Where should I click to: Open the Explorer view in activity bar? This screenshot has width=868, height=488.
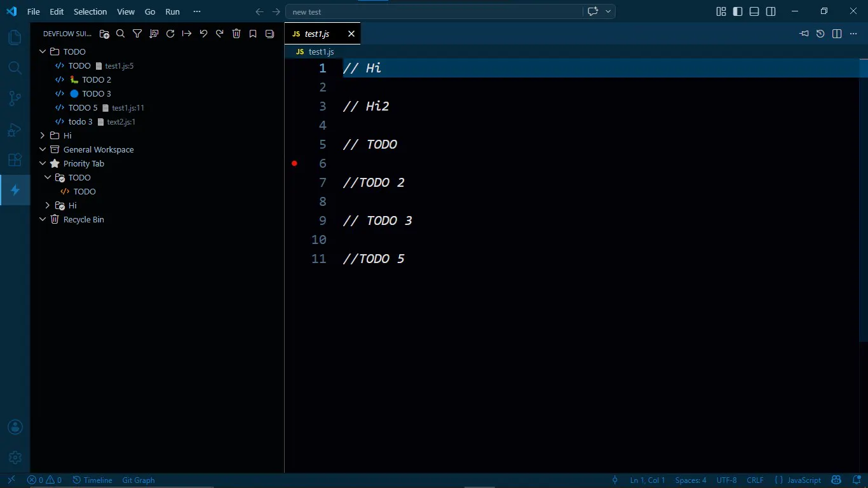coord(15,37)
